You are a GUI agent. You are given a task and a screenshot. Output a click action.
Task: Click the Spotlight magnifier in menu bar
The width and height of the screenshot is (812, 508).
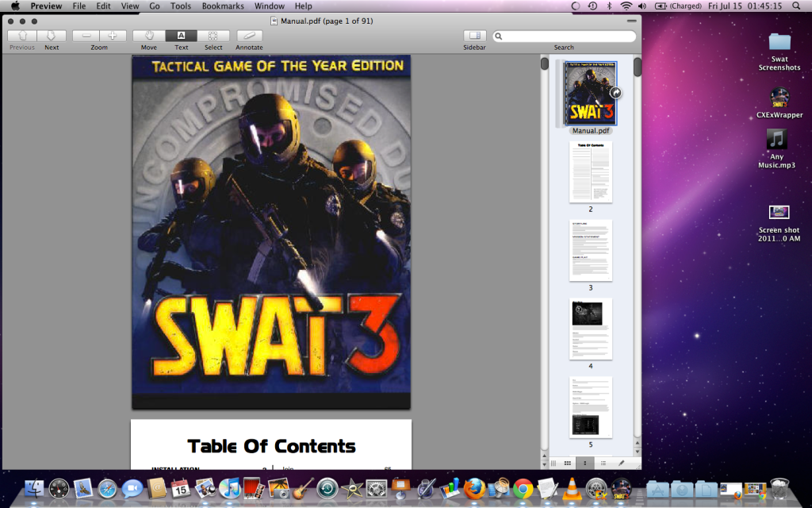(x=796, y=6)
